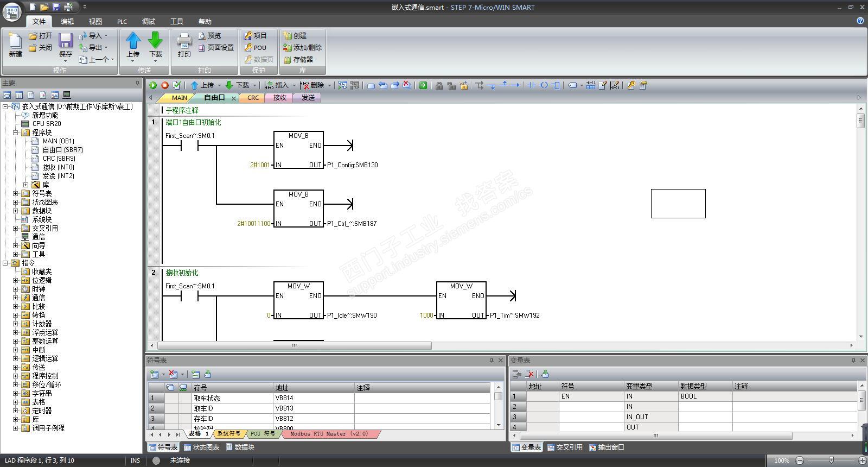Screen dimensions: 868x467
Task: Click the zoom in plus button
Action: (862, 460)
